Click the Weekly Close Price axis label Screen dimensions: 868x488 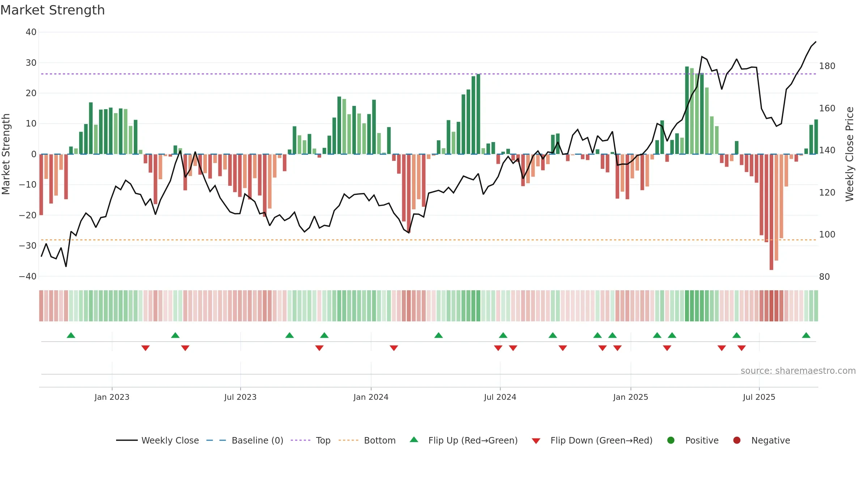850,154
